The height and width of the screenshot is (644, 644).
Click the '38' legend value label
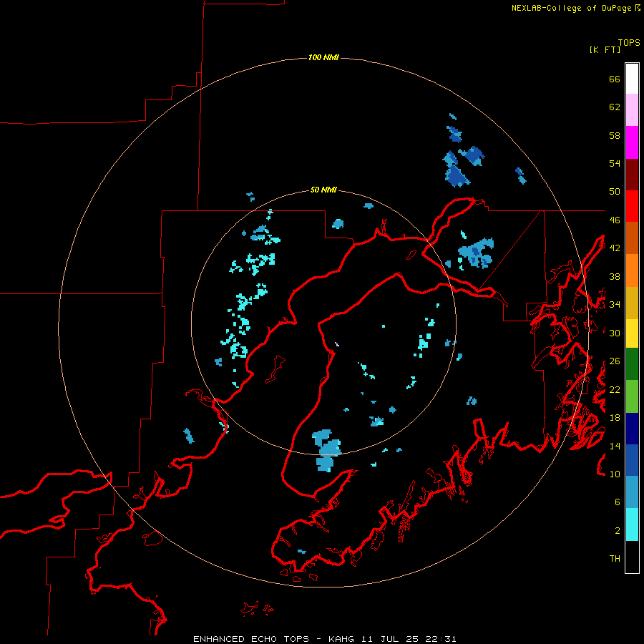coord(615,276)
